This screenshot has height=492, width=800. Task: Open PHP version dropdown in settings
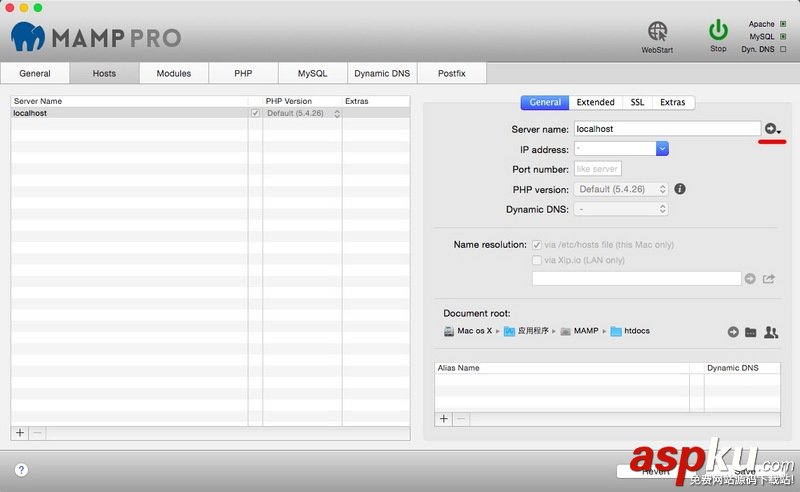point(621,189)
